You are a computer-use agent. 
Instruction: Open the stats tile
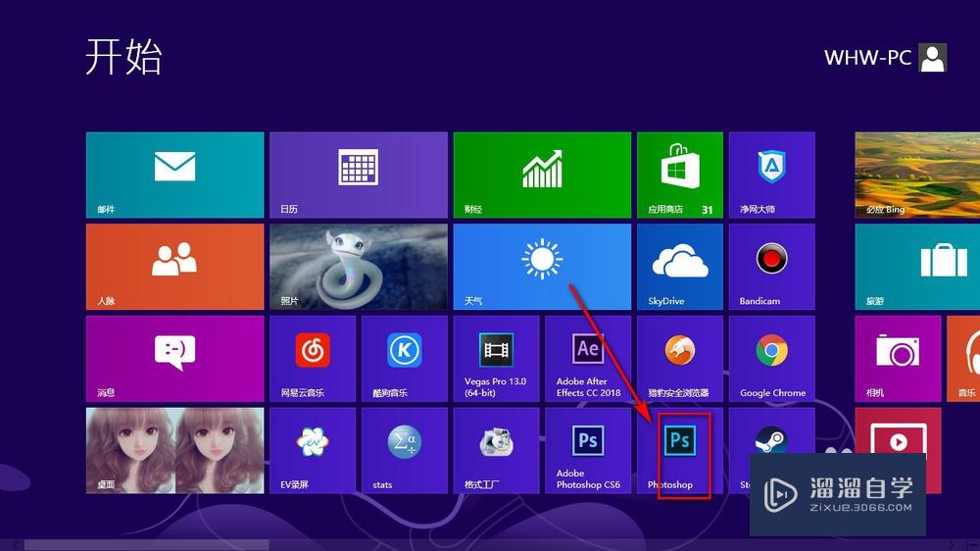(405, 450)
